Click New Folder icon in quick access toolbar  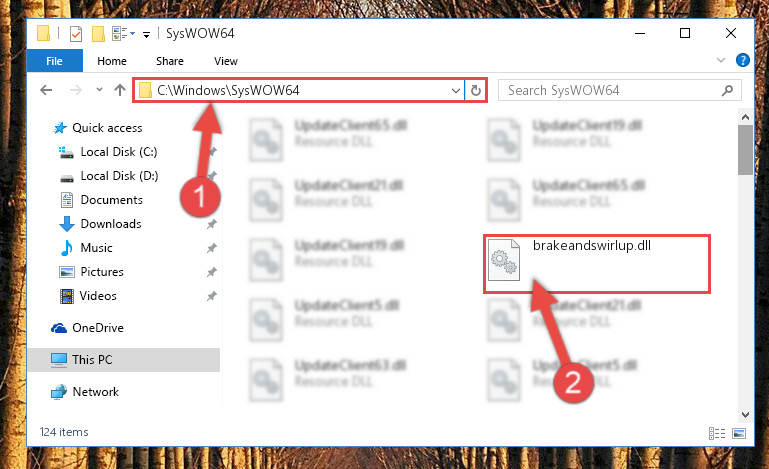click(98, 34)
